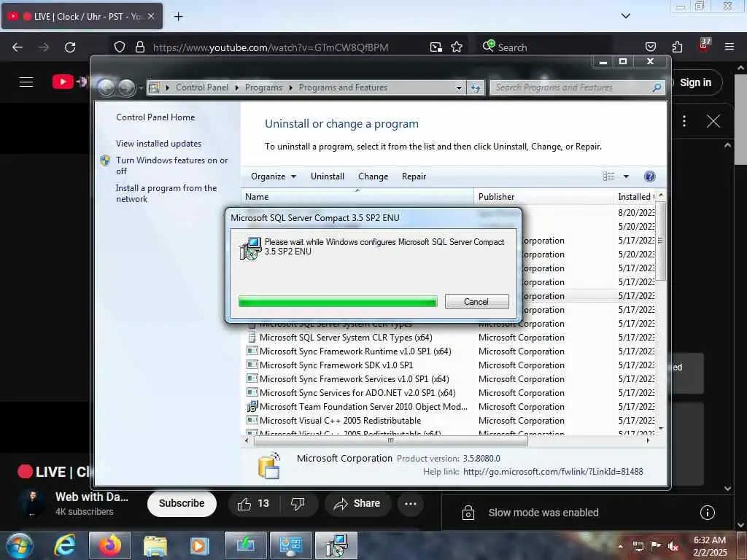Viewport: 747px width, 560px height.
Task: Select Microsoft Team Foundation Server 2010 Object Model
Action: [x=363, y=406]
